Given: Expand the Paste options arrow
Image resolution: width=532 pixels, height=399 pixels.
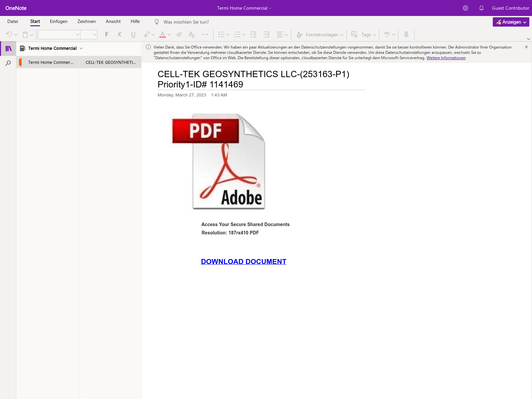Looking at the screenshot, I should (x=32, y=35).
